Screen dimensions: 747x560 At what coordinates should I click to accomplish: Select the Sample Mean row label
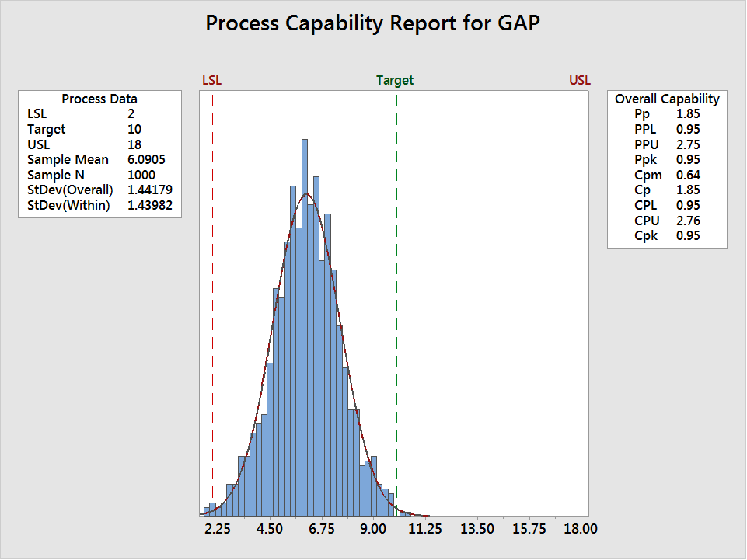[x=68, y=160]
